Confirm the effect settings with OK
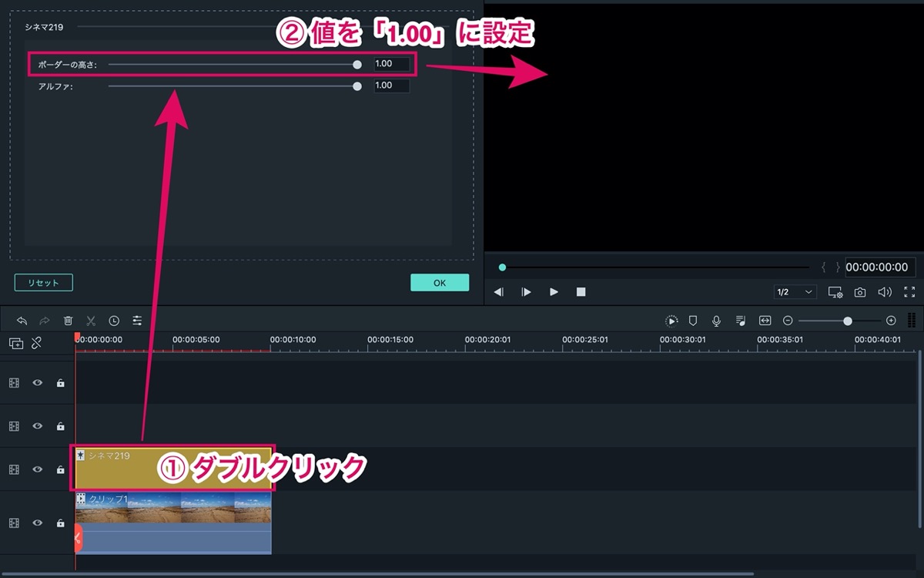 coord(440,283)
